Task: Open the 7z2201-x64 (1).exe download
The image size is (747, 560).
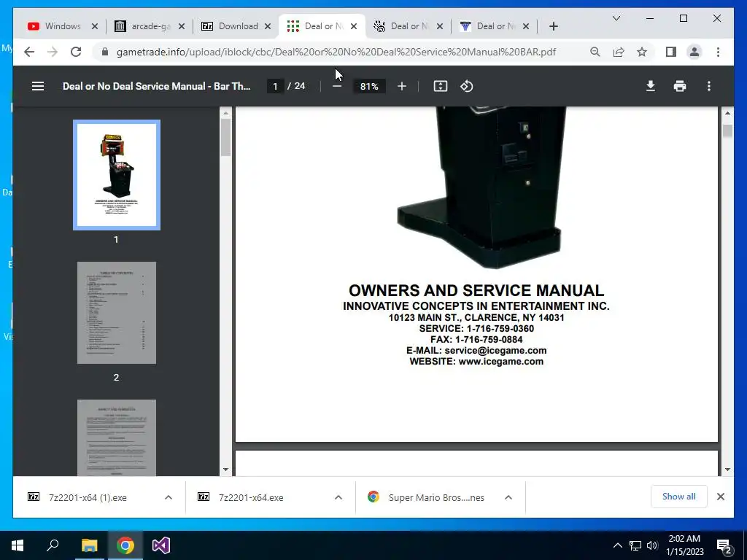Action: (x=88, y=497)
